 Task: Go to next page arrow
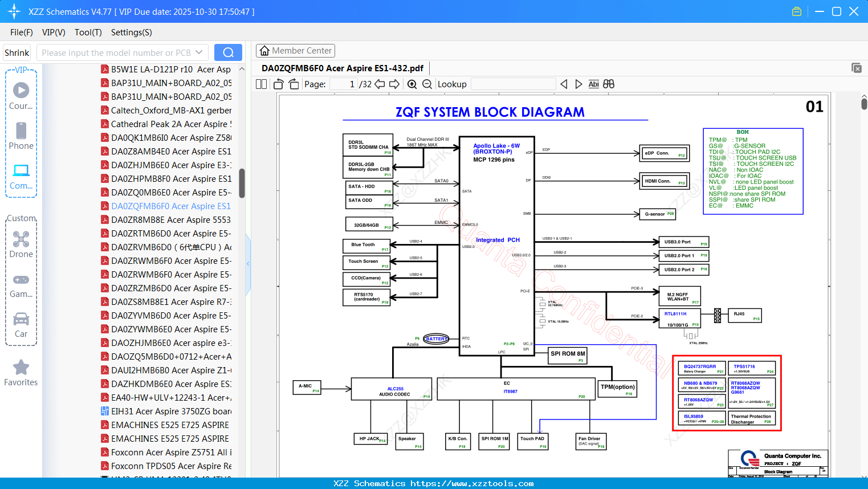point(394,84)
